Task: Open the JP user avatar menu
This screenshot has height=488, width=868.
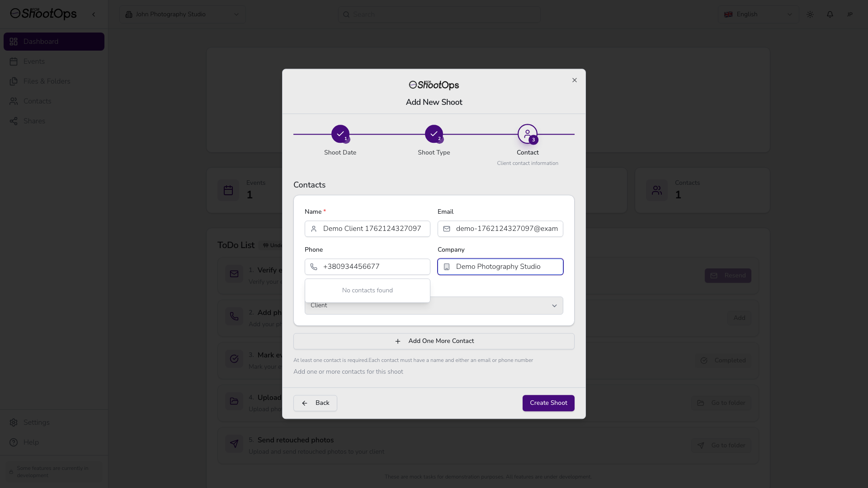Action: point(849,14)
